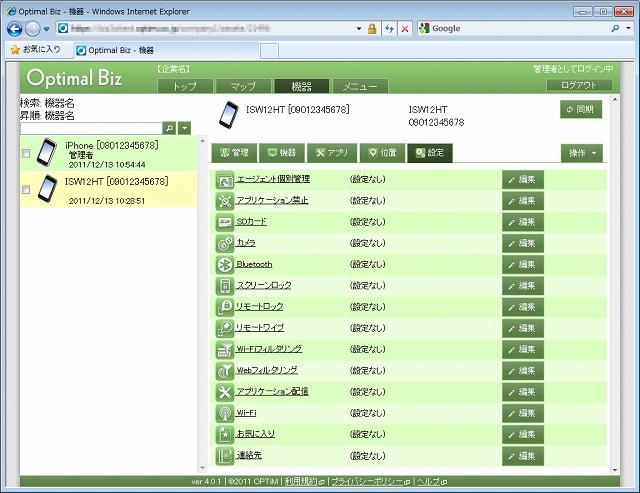Select the 機器 main tab

point(302,86)
